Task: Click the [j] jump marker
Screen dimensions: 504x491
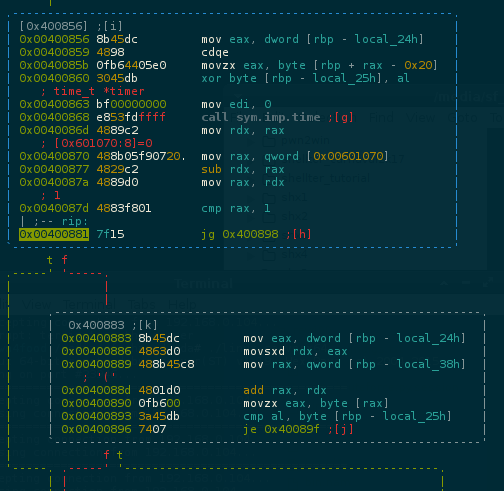Action: 344,429
